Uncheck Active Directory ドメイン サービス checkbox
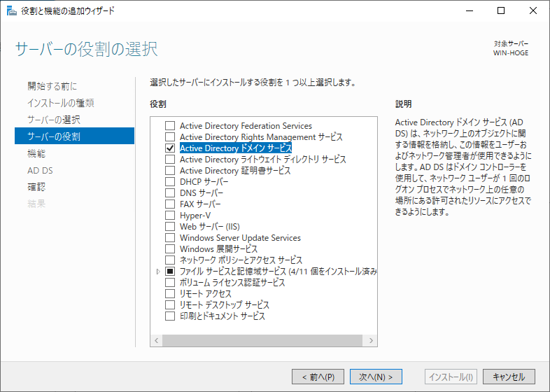 (170, 148)
